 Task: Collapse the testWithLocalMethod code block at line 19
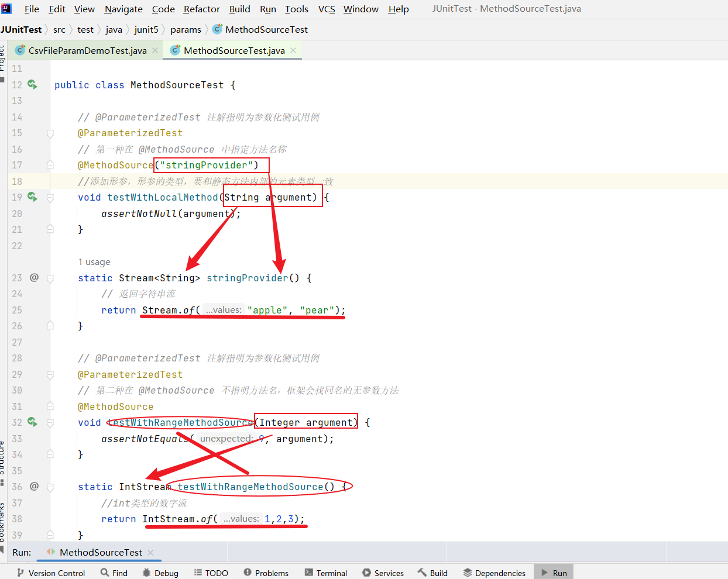click(50, 198)
